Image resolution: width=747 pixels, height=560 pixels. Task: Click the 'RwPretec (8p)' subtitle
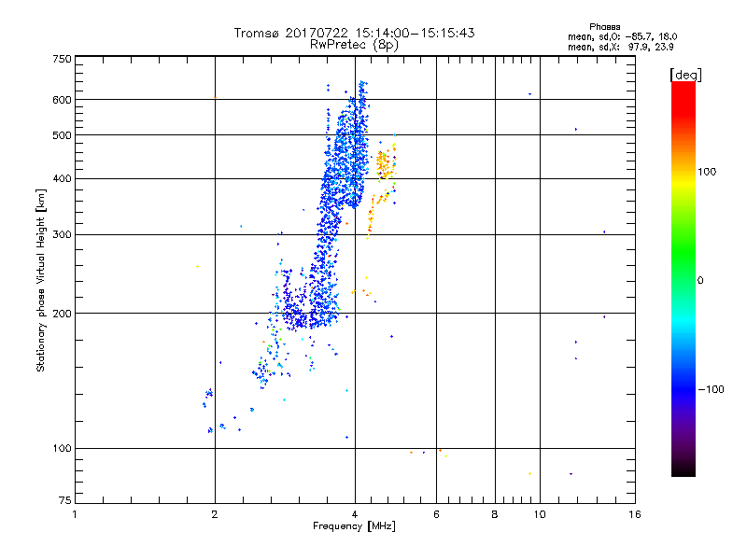354,45
